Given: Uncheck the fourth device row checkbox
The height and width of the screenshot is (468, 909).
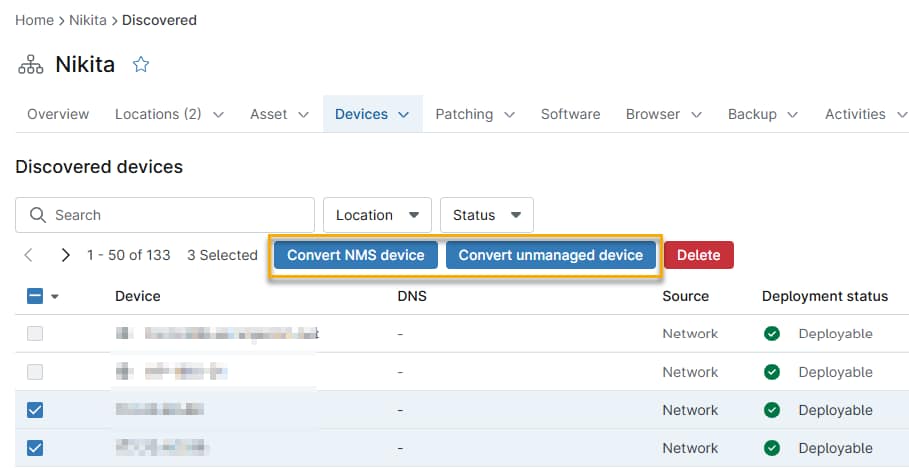Looking at the screenshot, I should (35, 448).
